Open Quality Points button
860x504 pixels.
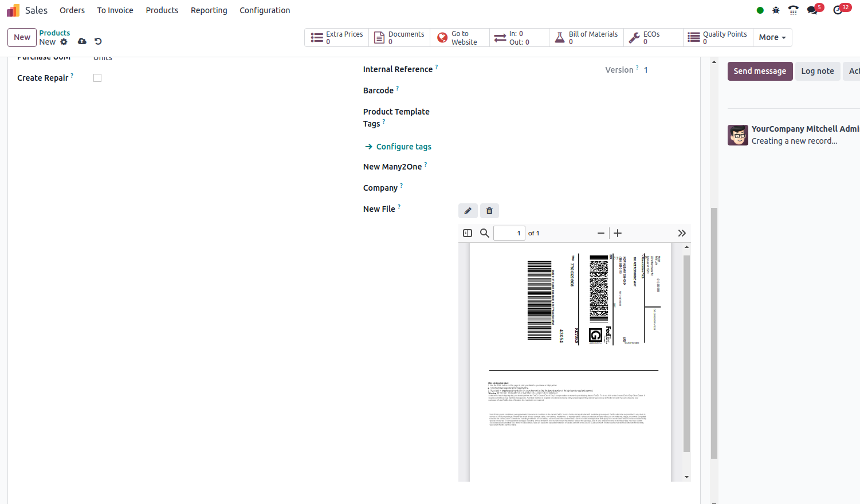click(718, 38)
